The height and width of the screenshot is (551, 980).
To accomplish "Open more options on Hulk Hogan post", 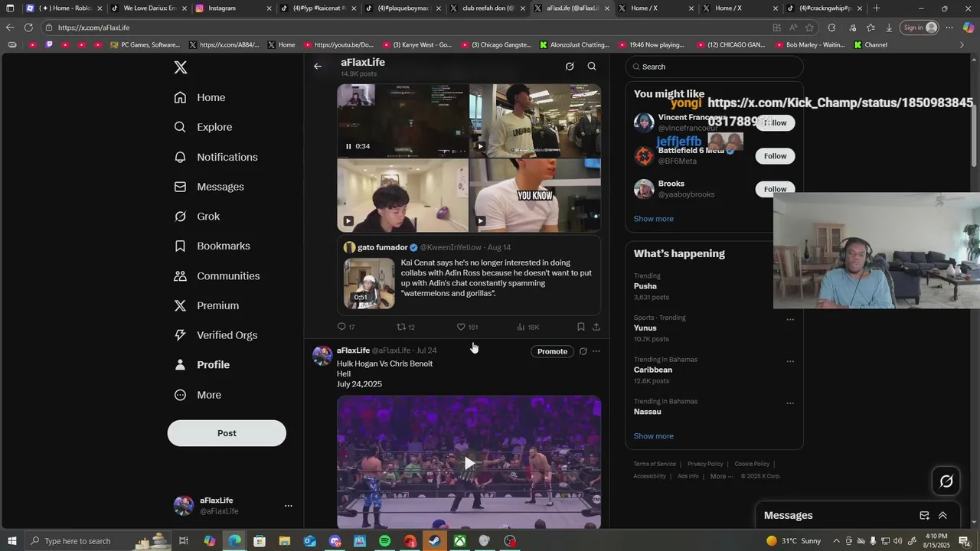I will point(596,351).
